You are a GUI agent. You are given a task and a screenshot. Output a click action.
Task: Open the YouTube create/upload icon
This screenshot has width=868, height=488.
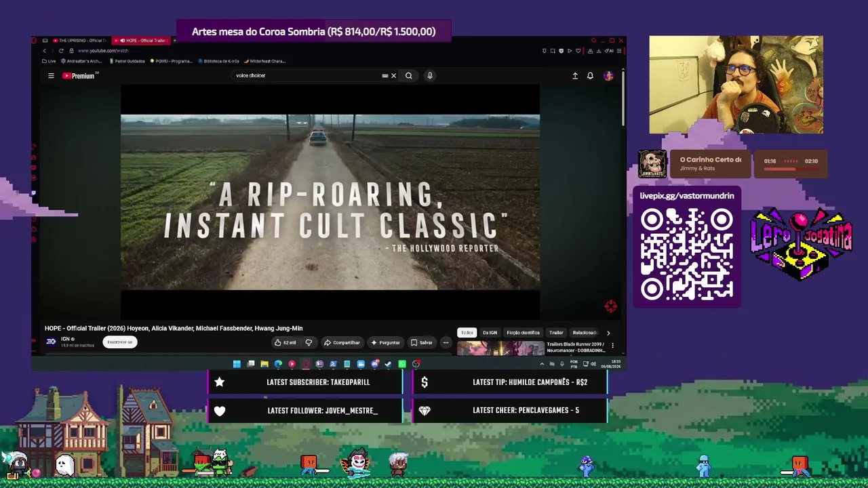coord(575,76)
